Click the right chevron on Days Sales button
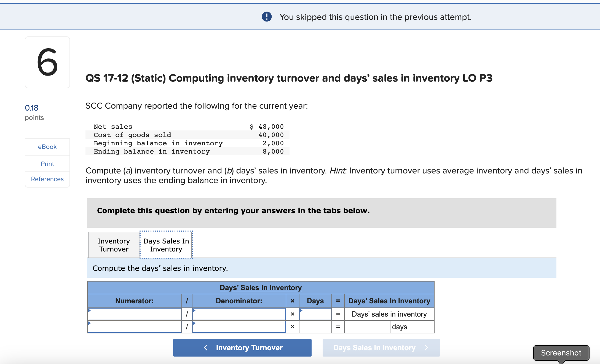 427,347
